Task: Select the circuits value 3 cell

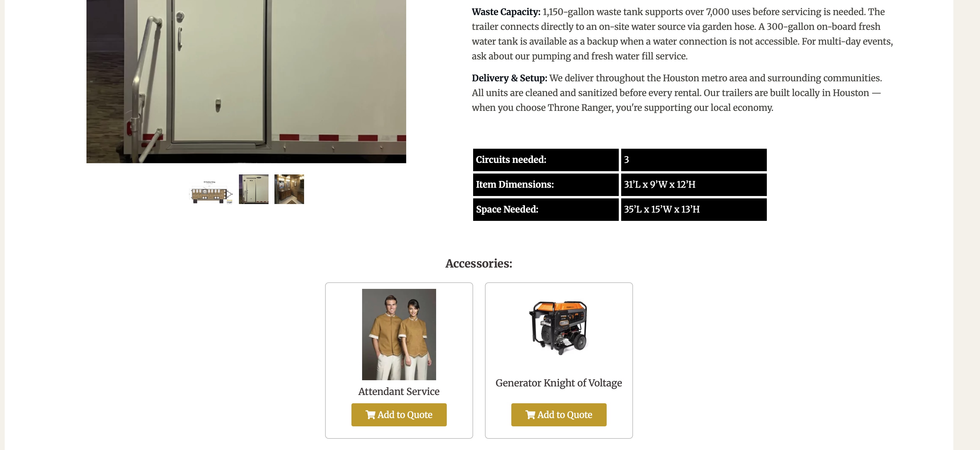Action: pos(693,160)
